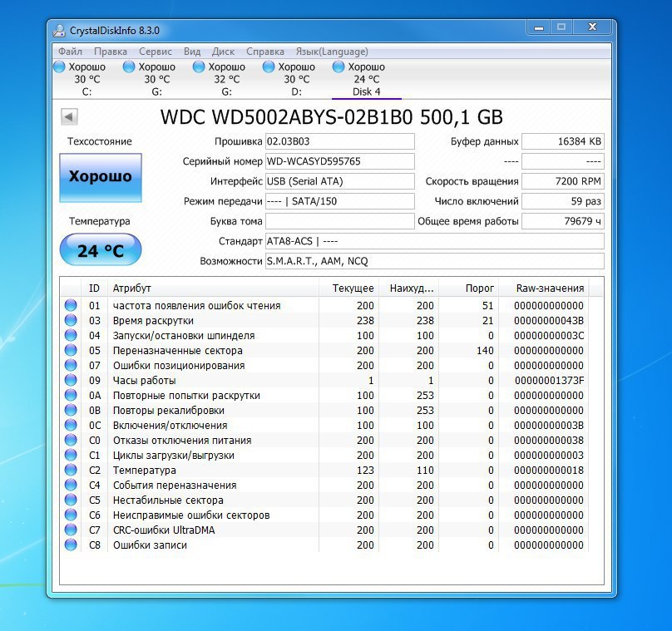Click the status orb for Нестабильные сектора
The image size is (672, 631).
click(71, 500)
